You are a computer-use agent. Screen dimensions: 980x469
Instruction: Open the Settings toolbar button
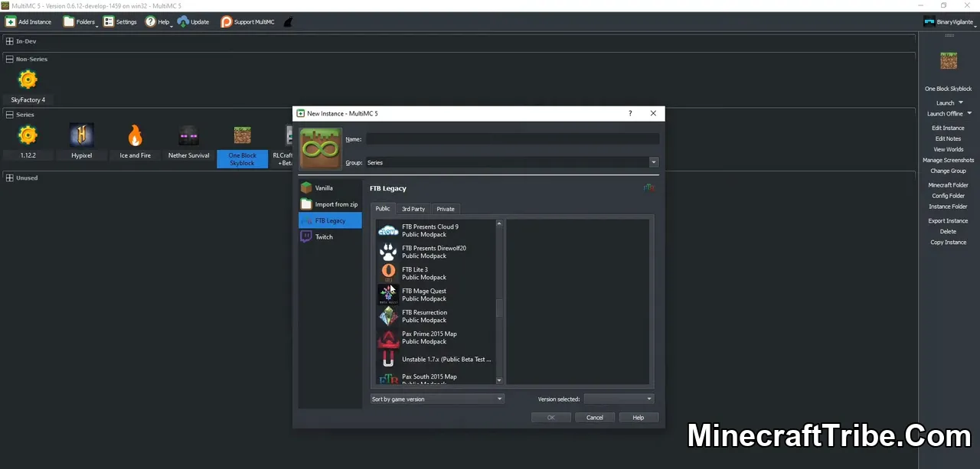[120, 21]
